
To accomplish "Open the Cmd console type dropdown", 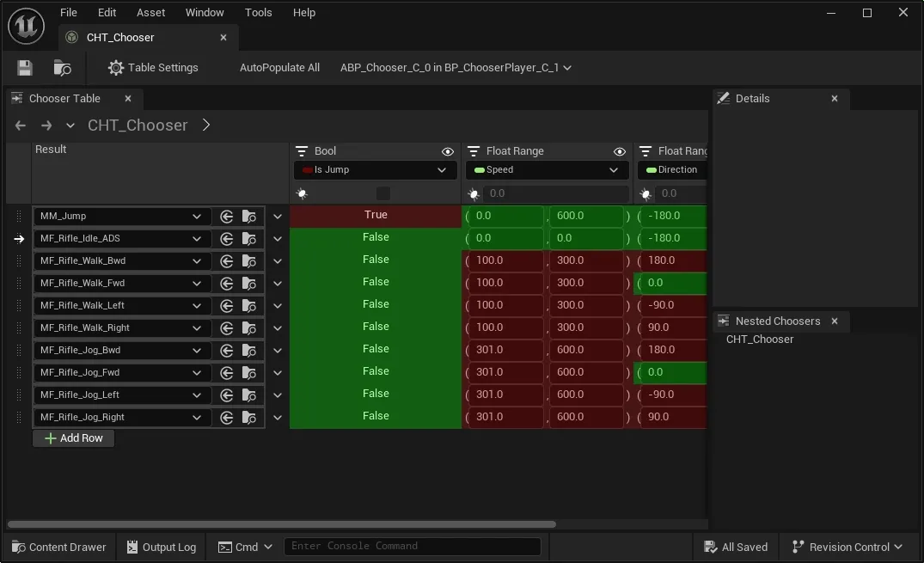I will pos(245,547).
